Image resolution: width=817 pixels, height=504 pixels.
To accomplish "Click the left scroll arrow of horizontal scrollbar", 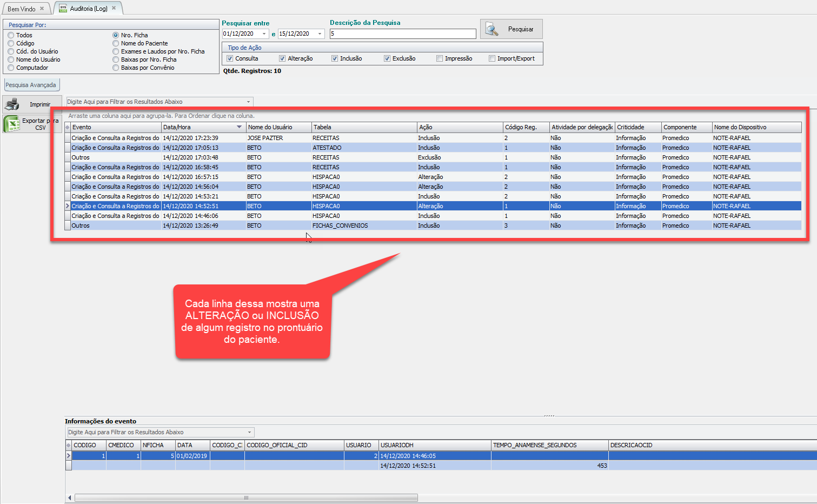I will (69, 498).
